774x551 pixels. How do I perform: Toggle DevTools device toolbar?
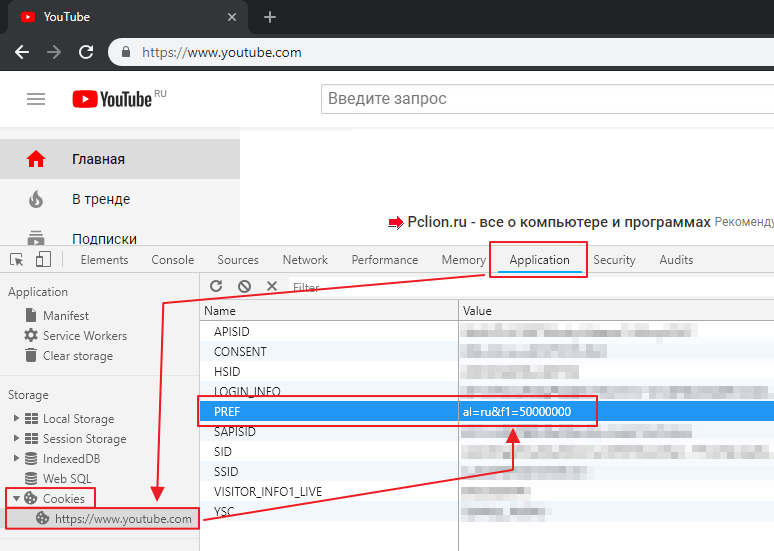coord(43,259)
